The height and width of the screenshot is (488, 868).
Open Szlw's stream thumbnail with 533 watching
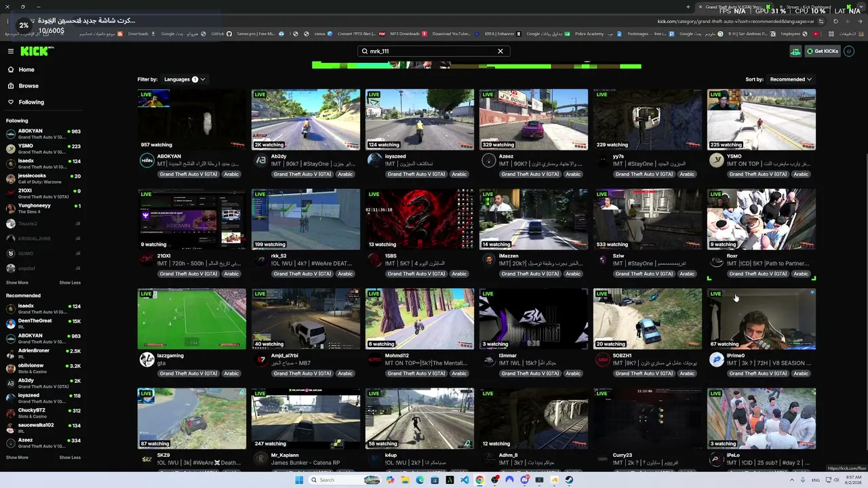point(648,220)
